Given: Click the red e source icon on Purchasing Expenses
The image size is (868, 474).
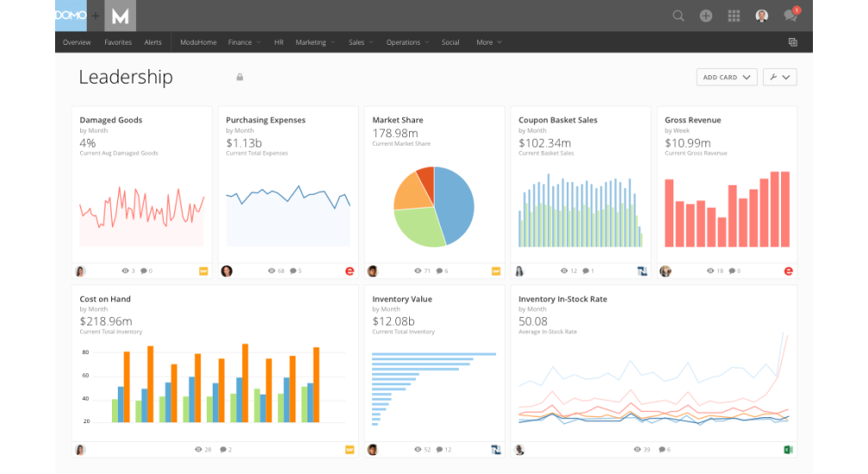Looking at the screenshot, I should point(350,271).
